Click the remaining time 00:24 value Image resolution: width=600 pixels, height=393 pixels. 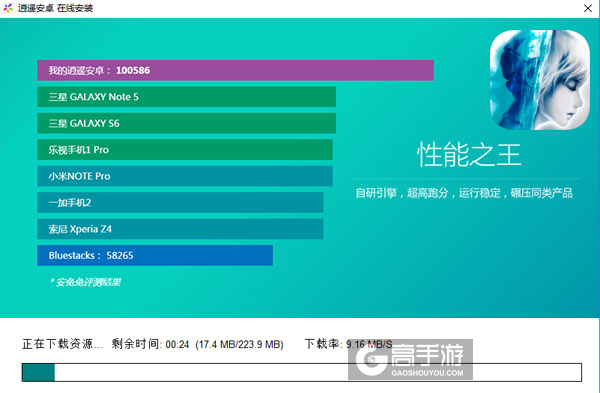point(178,345)
